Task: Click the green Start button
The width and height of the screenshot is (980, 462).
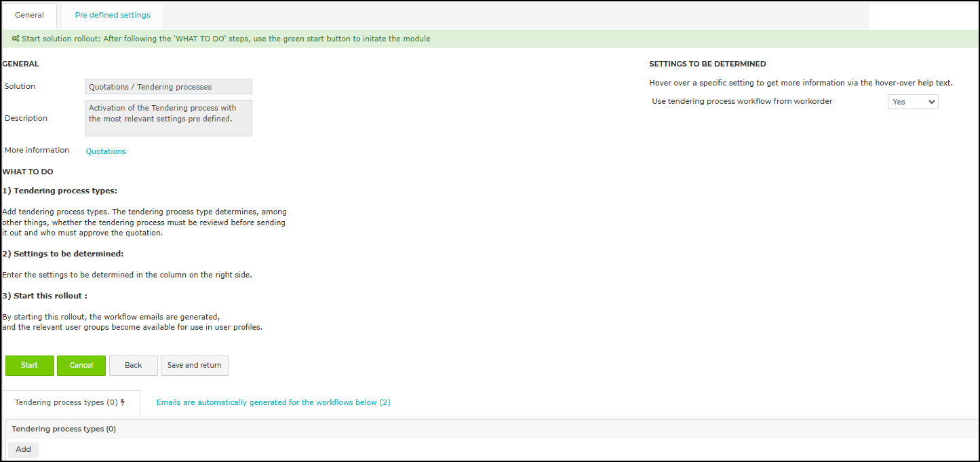Action: point(29,366)
